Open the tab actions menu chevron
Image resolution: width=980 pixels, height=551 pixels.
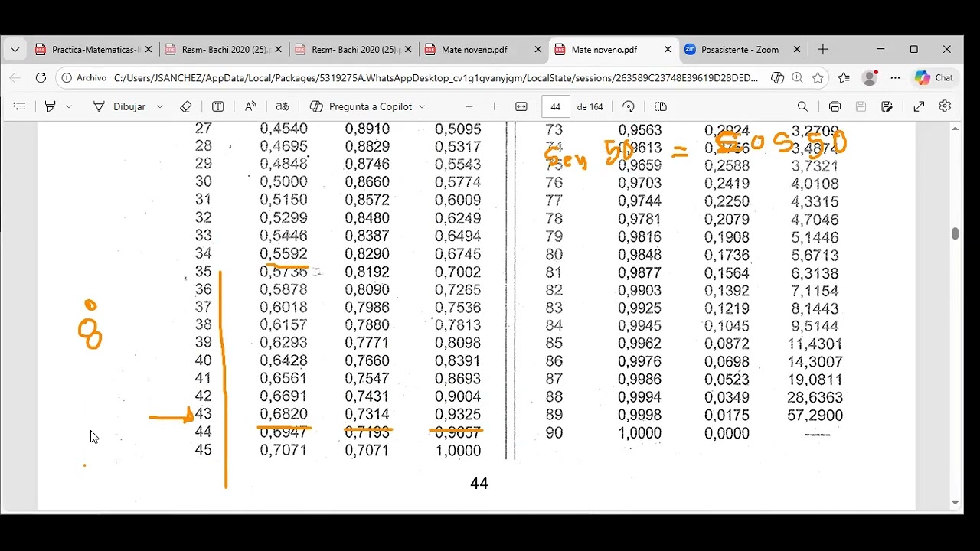pyautogui.click(x=15, y=50)
